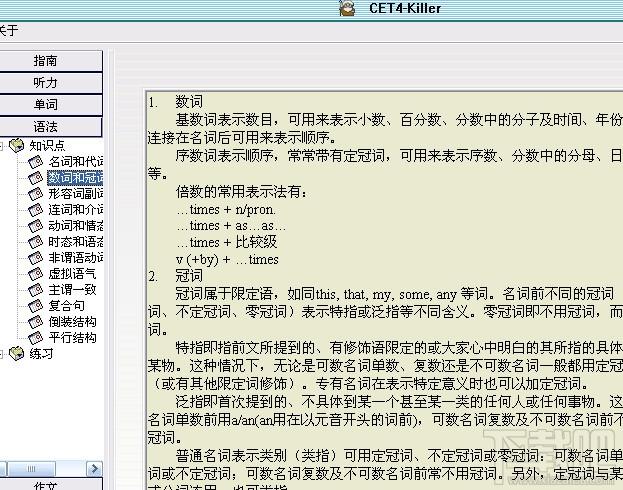The image size is (623, 490).
Task: Select the 形容词副词 tree item
Action: pos(75,194)
